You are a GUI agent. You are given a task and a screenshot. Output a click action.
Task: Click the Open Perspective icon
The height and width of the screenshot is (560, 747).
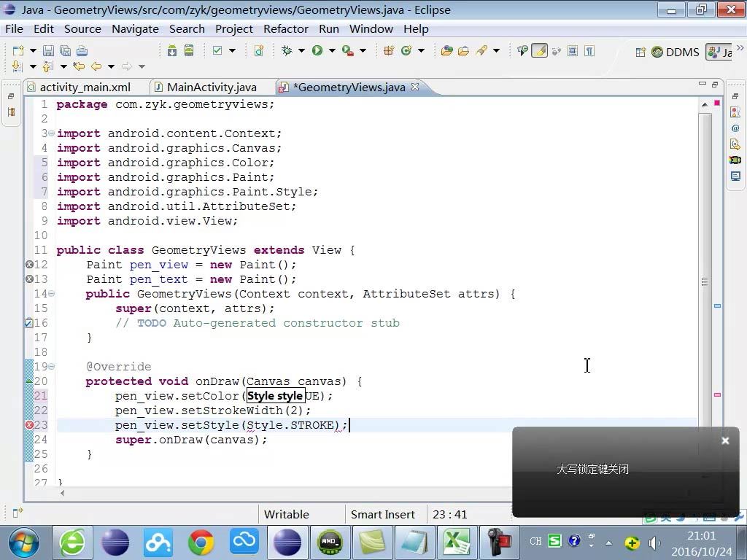click(x=640, y=52)
